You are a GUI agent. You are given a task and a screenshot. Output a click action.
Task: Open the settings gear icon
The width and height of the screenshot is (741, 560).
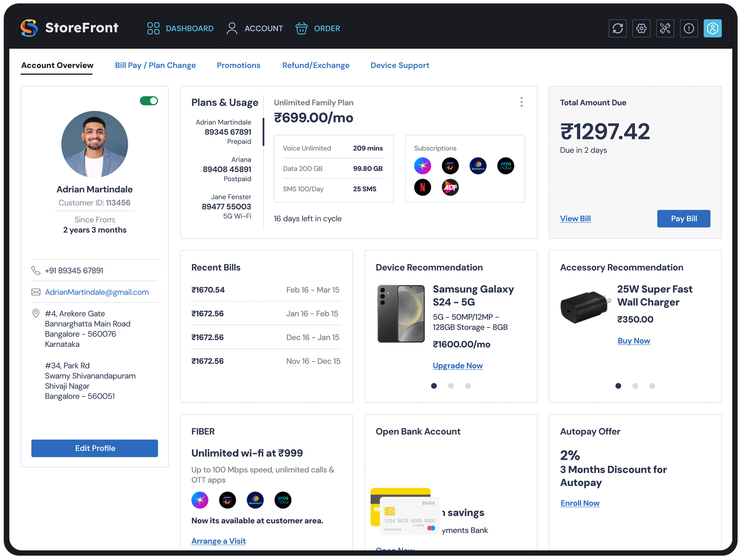641,28
